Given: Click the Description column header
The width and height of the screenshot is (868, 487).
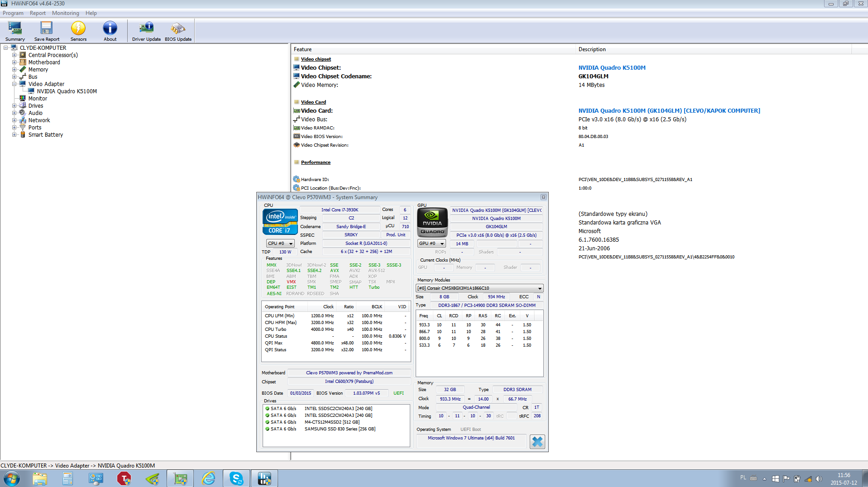Looking at the screenshot, I should pyautogui.click(x=714, y=49).
